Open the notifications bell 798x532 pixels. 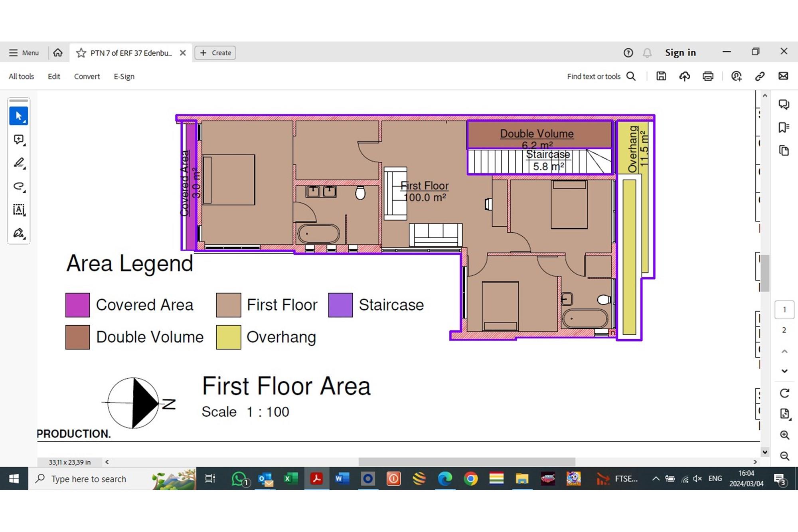tap(647, 53)
